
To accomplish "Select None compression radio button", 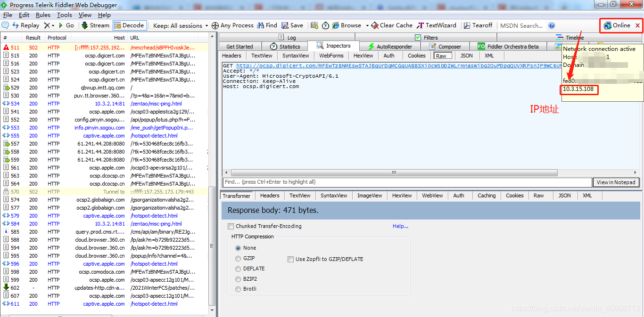I will coord(238,248).
